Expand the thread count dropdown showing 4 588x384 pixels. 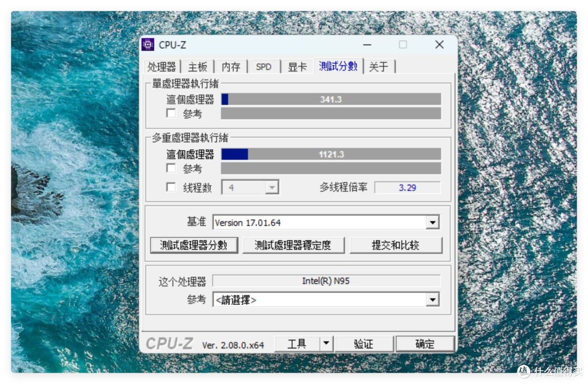tap(272, 187)
